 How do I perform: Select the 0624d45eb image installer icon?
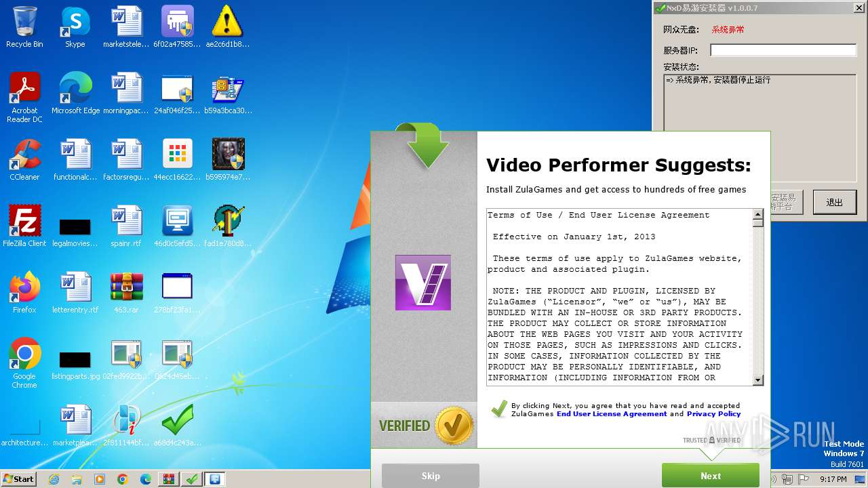[x=177, y=359]
